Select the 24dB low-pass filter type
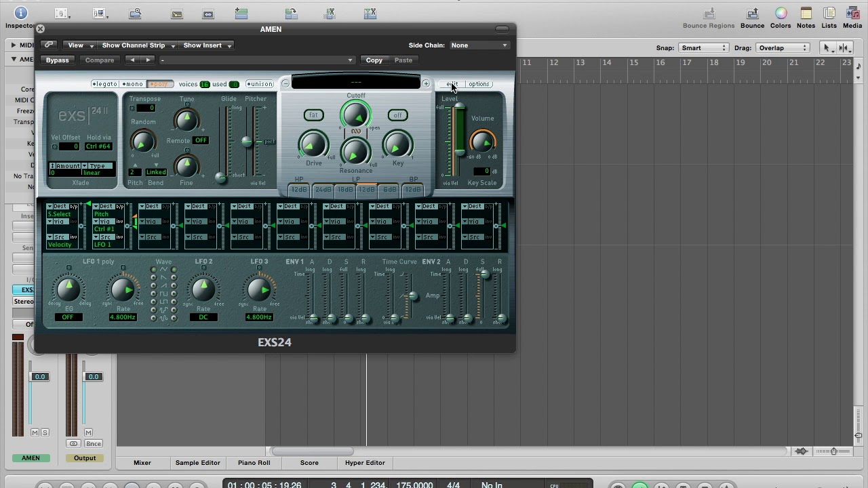868x488 pixels. (323, 190)
